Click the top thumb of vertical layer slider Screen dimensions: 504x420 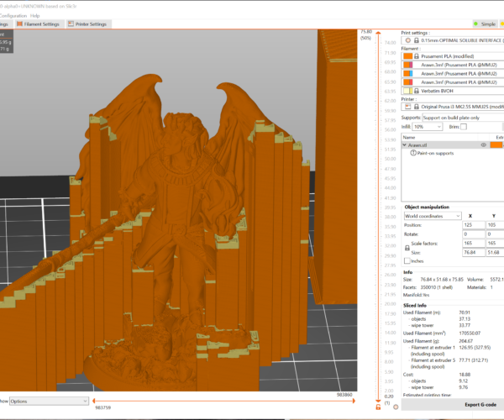point(378,33)
